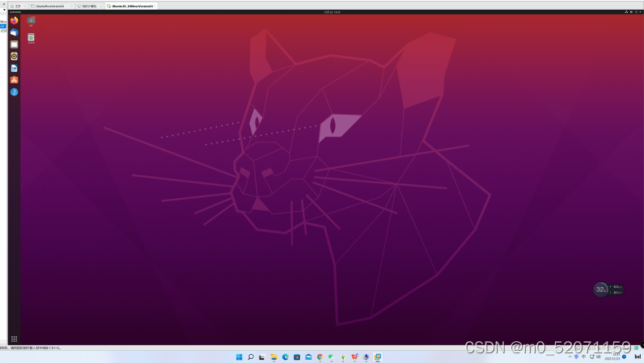Select the highlighted VM in library list
Viewport: 644px width, 363px height.
pyautogui.click(x=3, y=27)
